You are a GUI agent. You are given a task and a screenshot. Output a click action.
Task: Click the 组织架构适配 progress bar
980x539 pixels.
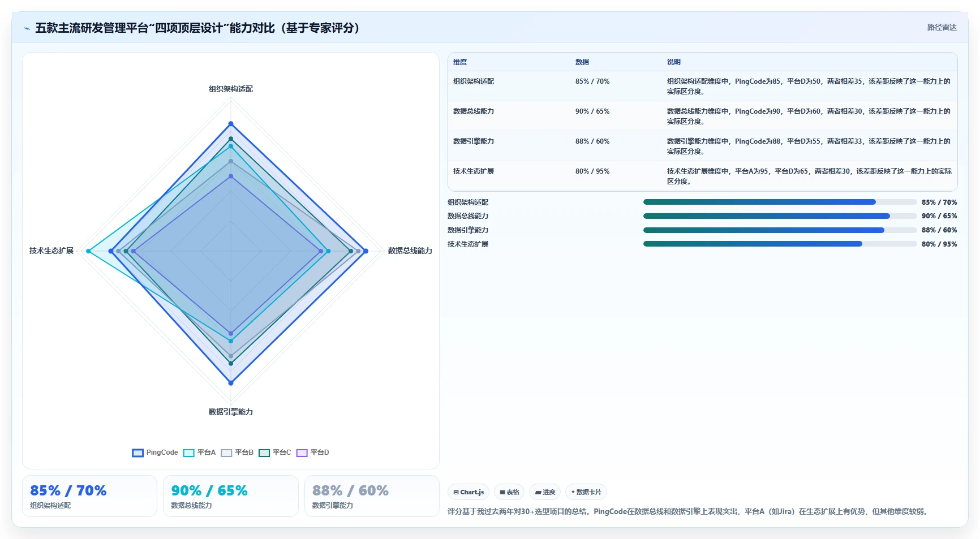pyautogui.click(x=780, y=202)
